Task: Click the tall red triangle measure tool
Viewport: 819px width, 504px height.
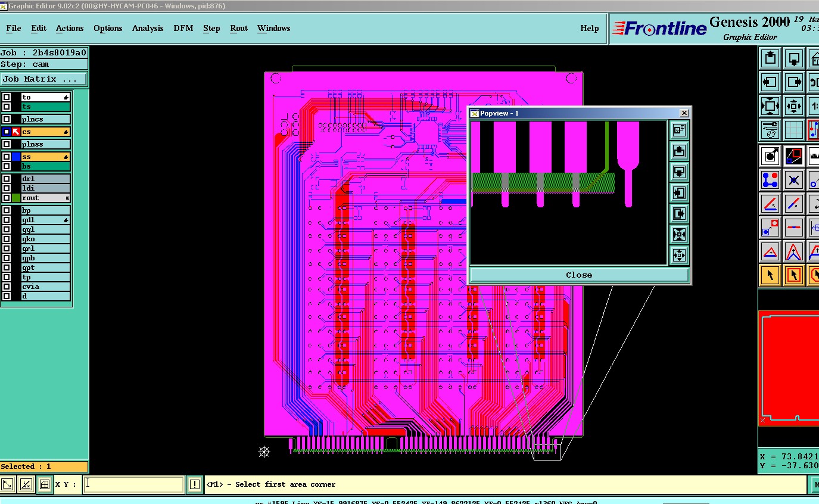Action: click(794, 251)
